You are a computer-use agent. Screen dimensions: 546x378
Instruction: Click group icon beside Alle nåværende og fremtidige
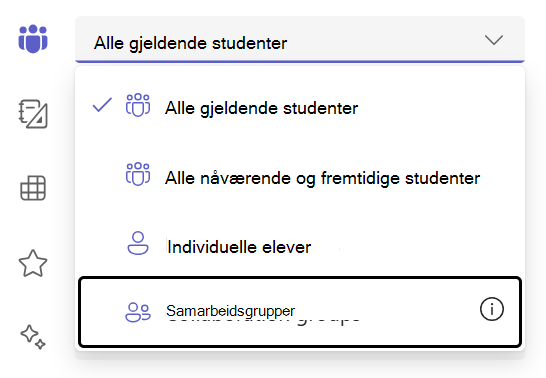point(138,174)
